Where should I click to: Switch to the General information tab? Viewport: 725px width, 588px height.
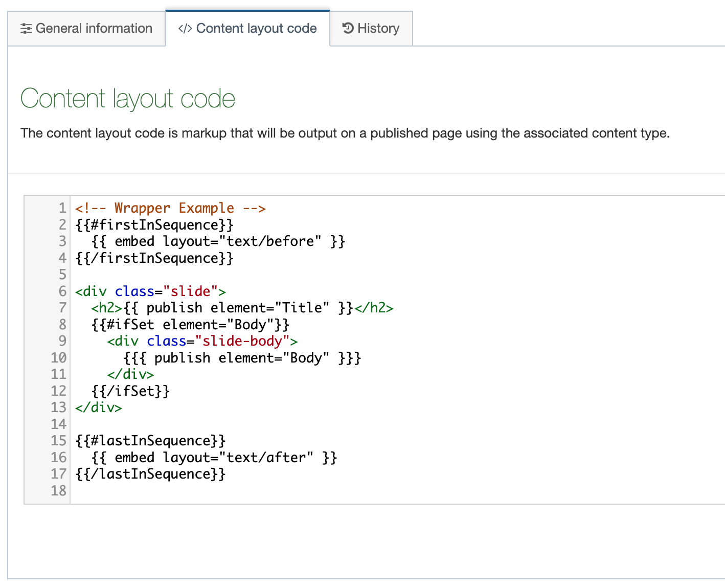point(94,29)
